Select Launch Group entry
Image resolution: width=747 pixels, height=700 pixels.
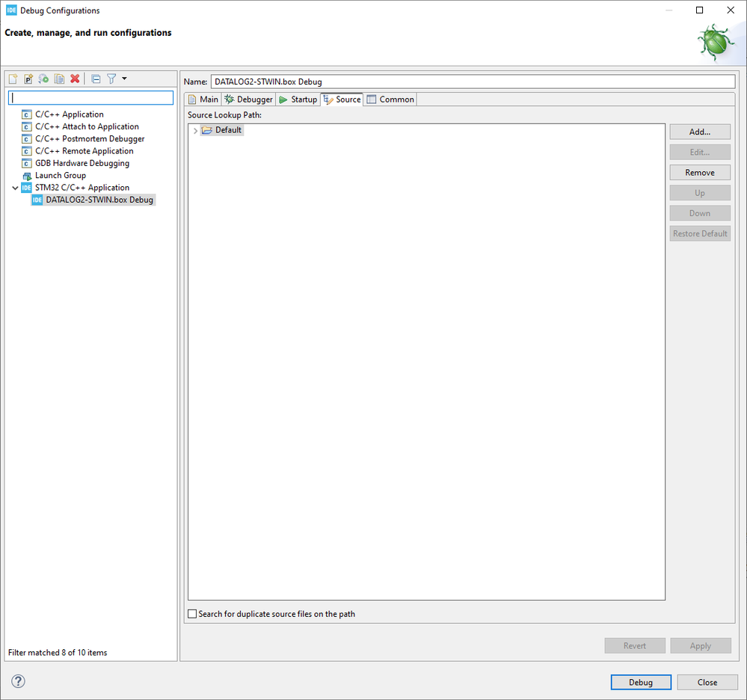61,175
